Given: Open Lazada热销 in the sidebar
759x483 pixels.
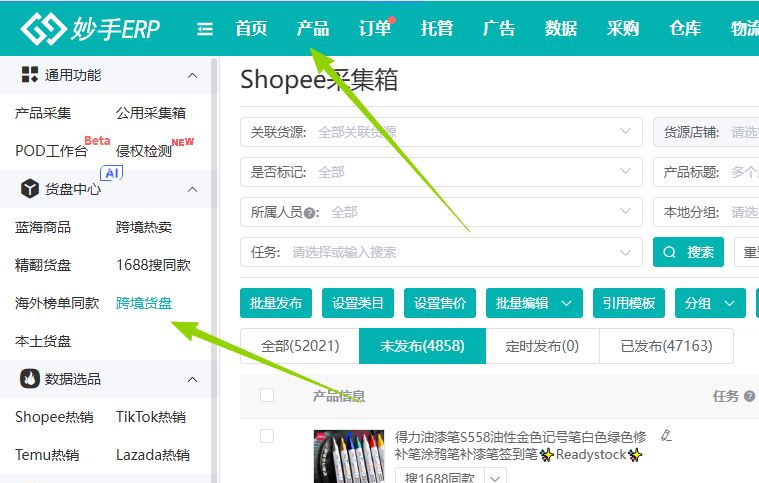Looking at the screenshot, I should (153, 455).
